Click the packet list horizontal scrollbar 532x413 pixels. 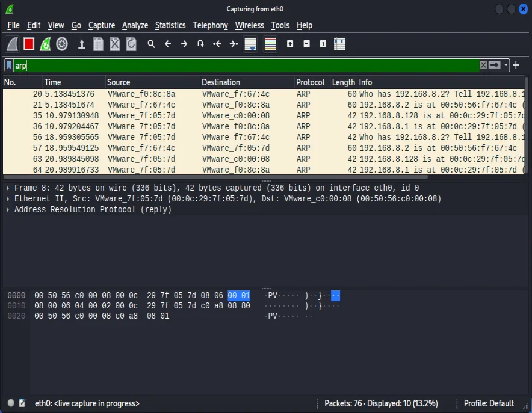tap(215, 177)
